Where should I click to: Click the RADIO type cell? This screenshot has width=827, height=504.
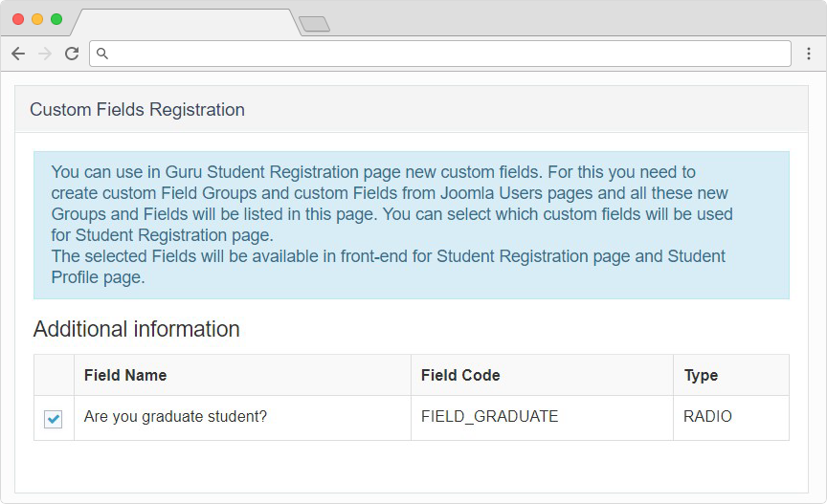click(x=707, y=417)
